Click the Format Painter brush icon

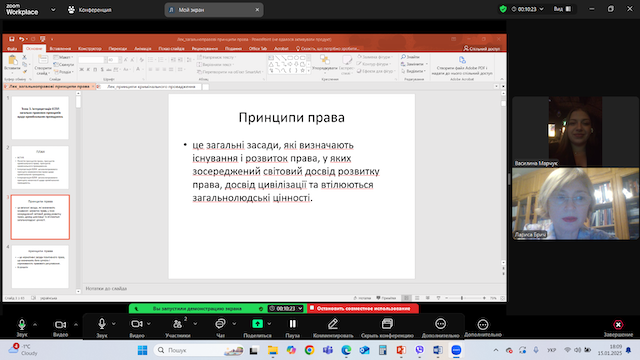(x=24, y=72)
